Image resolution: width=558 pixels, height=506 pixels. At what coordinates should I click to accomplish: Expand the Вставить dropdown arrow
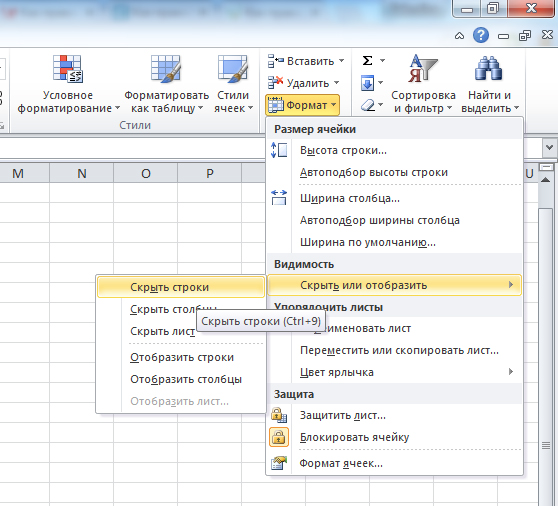pyautogui.click(x=341, y=61)
